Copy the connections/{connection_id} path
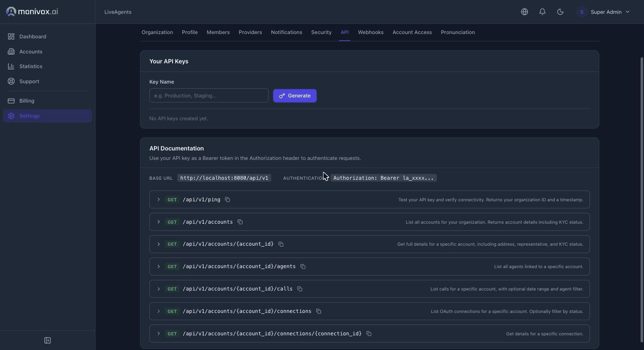Image resolution: width=644 pixels, height=350 pixels. tap(369, 334)
